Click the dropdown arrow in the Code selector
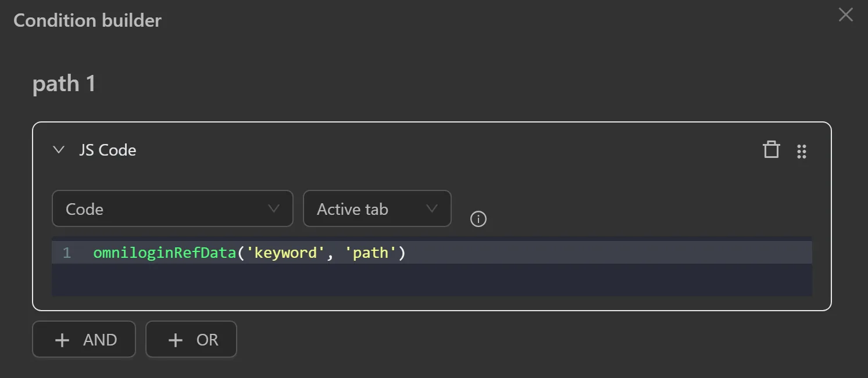 pos(274,208)
